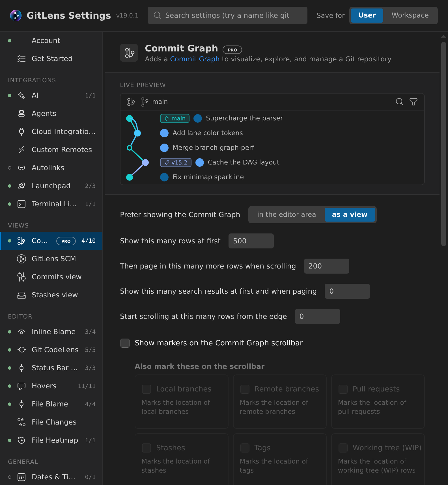Select 'as a view' option
This screenshot has height=485, width=448.
350,215
